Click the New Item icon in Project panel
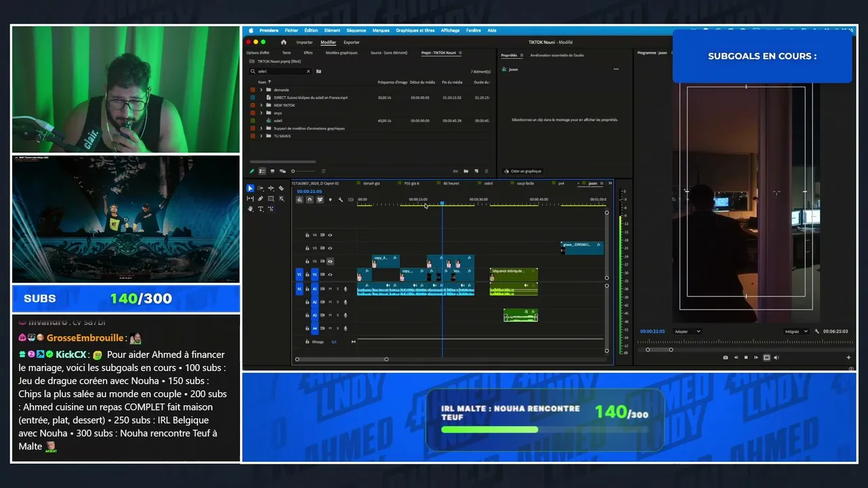Screen dimensions: 868x488 [x=477, y=171]
